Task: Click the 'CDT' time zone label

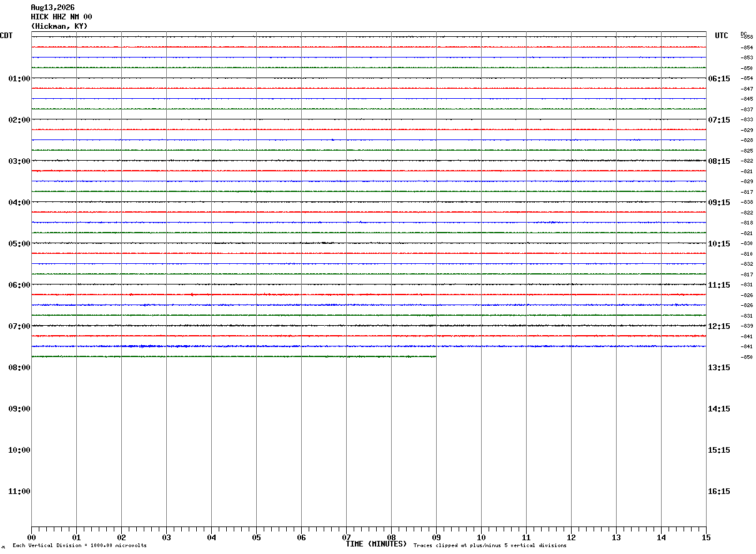Action: coord(6,36)
